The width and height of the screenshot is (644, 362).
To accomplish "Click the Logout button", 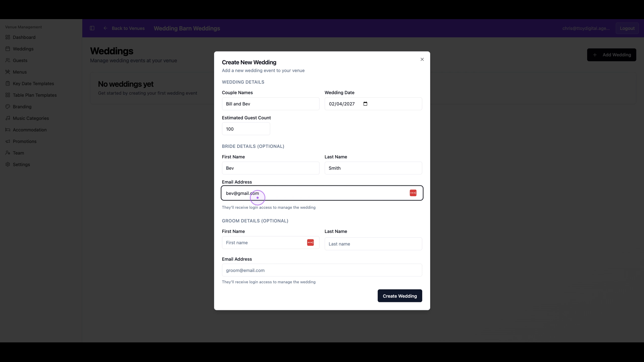I will point(627,28).
